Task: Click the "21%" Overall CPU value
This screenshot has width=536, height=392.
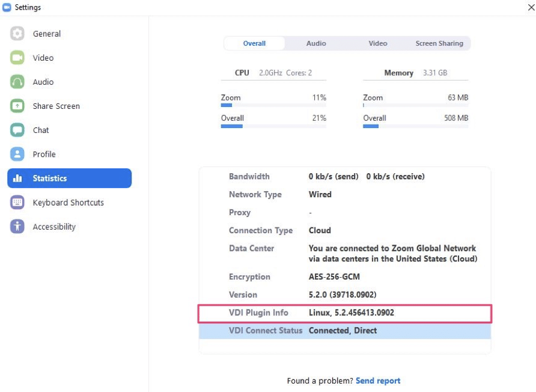Action: pos(319,118)
